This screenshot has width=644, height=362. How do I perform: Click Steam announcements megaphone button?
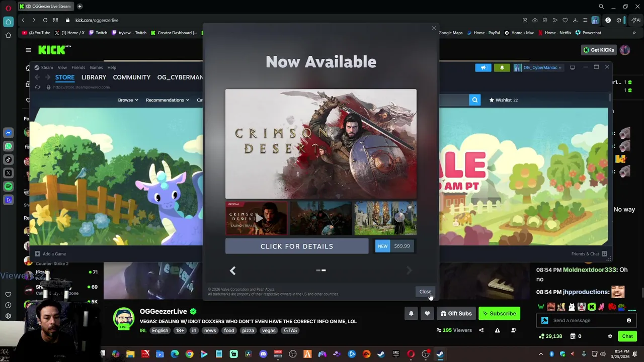pyautogui.click(x=483, y=67)
